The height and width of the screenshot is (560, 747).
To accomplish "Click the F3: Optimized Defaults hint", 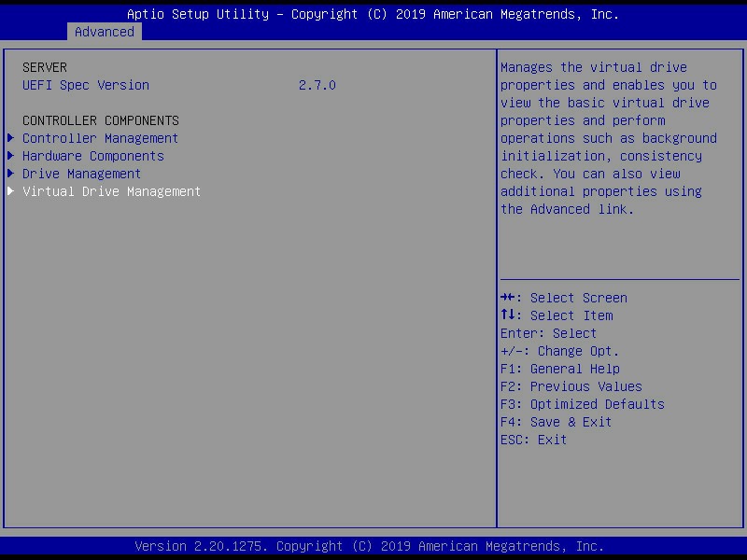I will pos(582,404).
